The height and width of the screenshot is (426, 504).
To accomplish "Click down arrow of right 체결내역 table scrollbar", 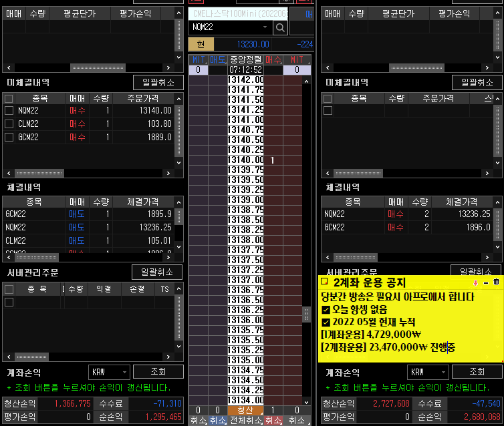I will tap(497, 247).
